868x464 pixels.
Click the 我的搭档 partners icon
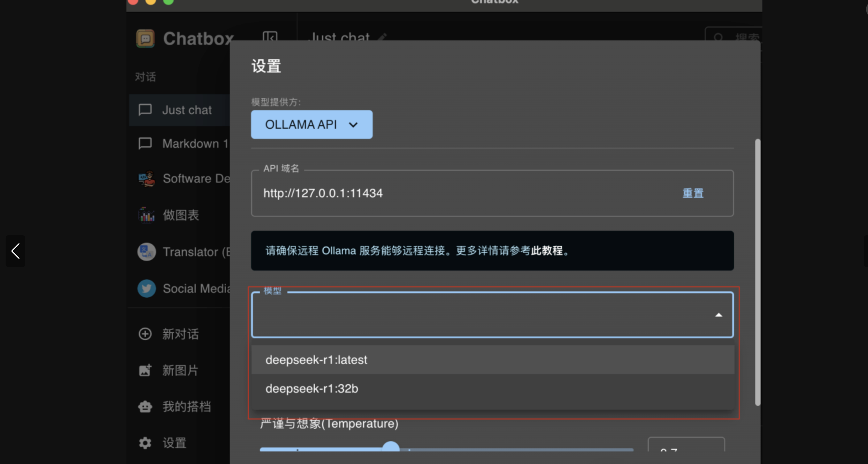[145, 406]
